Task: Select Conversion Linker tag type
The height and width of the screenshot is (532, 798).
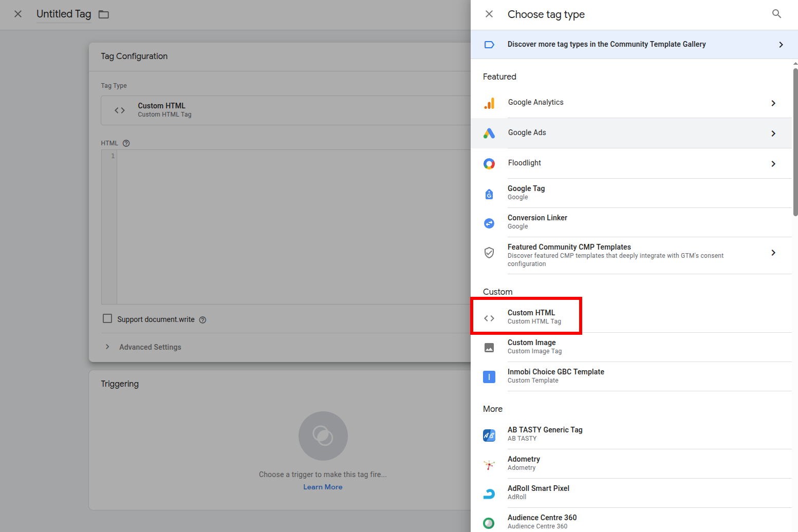Action: click(631, 222)
